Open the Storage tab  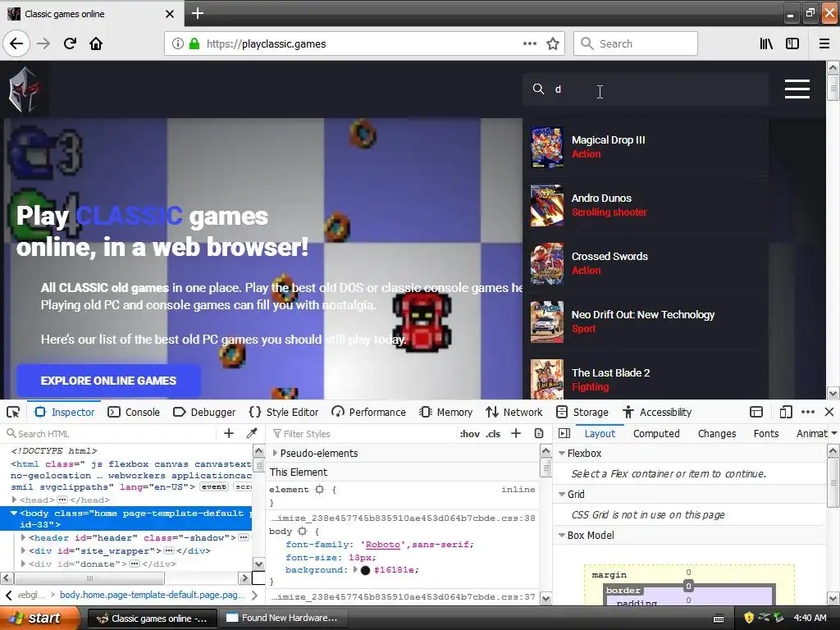point(582,412)
